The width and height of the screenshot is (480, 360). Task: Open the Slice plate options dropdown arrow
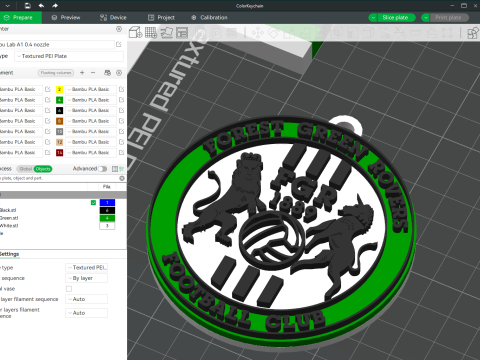tap(373, 18)
